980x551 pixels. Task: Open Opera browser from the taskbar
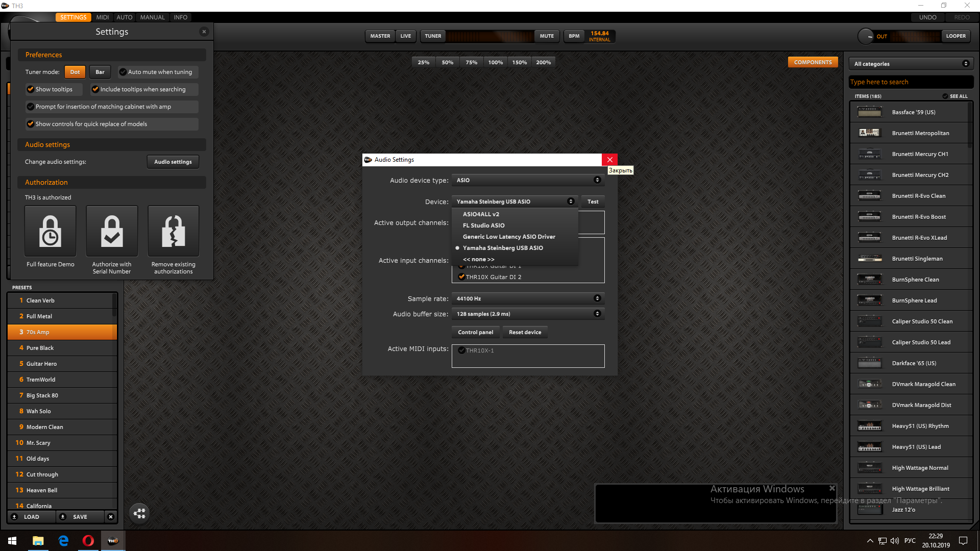tap(88, 541)
